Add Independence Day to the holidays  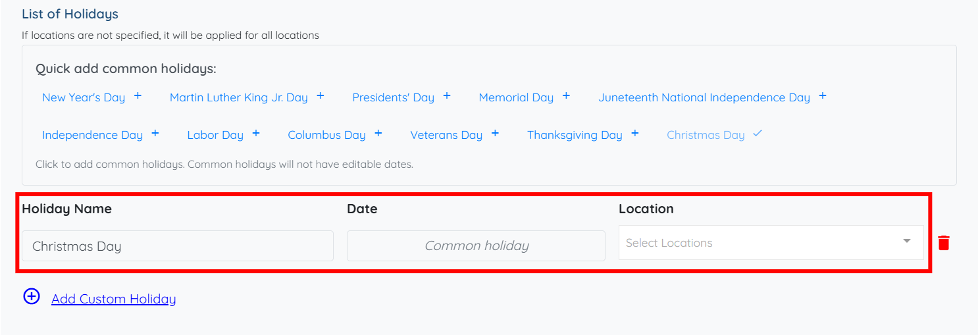tap(92, 135)
